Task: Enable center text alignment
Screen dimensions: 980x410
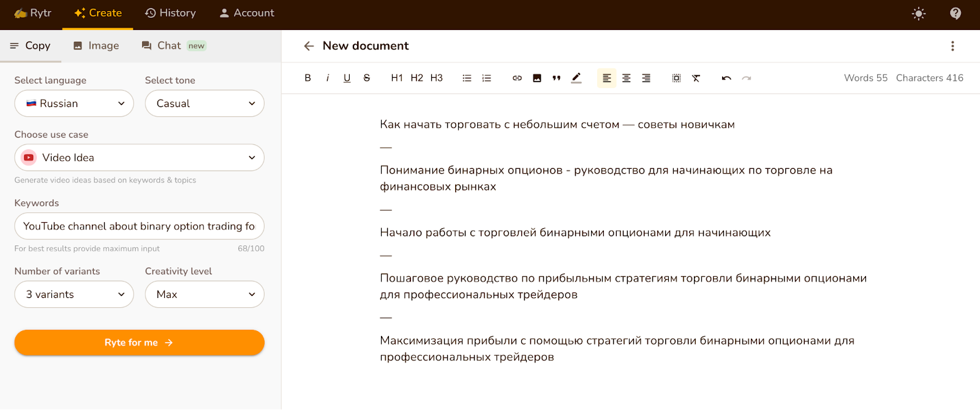Action: tap(626, 78)
